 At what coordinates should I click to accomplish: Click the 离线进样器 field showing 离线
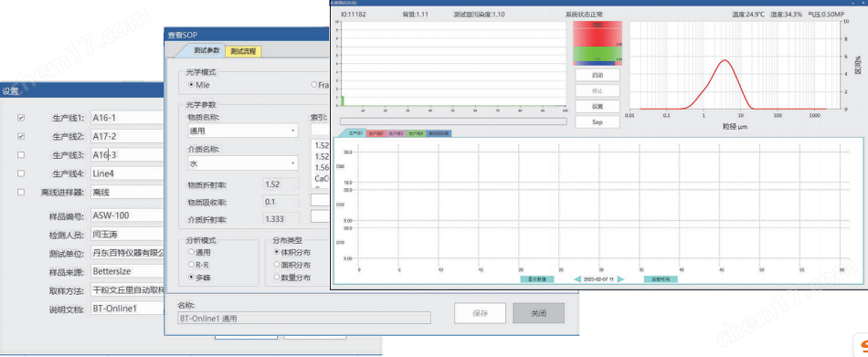coord(127,192)
